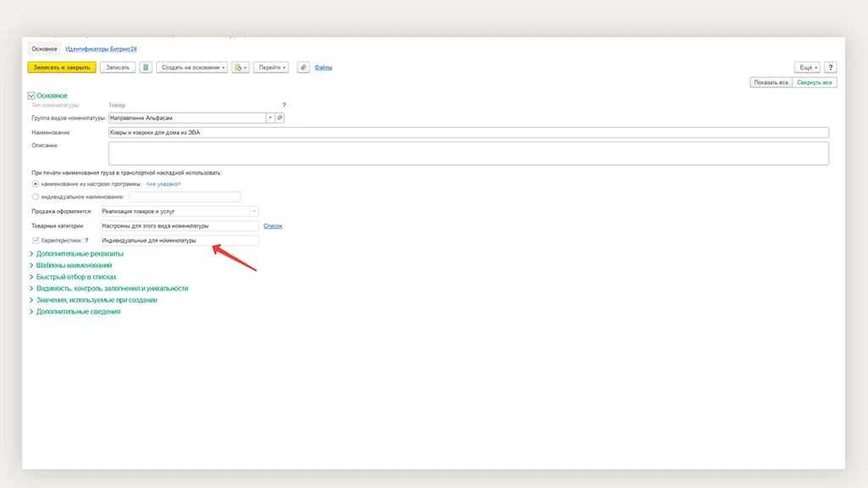Open the Группа видов номенклатуры dropdown arrow
This screenshot has height=488, width=868.
point(270,118)
